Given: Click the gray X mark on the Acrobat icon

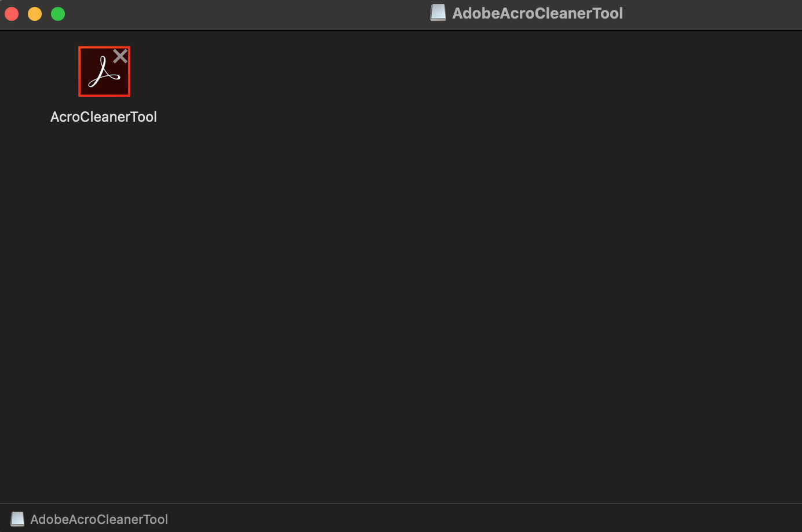Looking at the screenshot, I should coord(120,56).
